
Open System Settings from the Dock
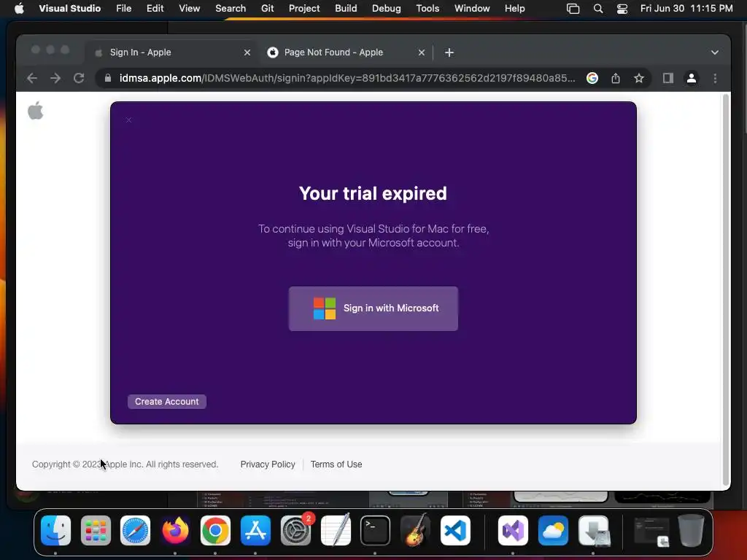click(296, 531)
